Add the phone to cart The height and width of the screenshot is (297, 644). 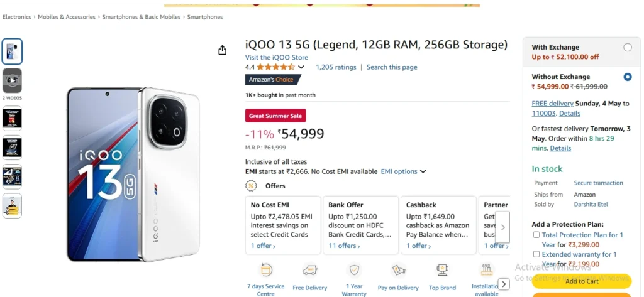582,281
